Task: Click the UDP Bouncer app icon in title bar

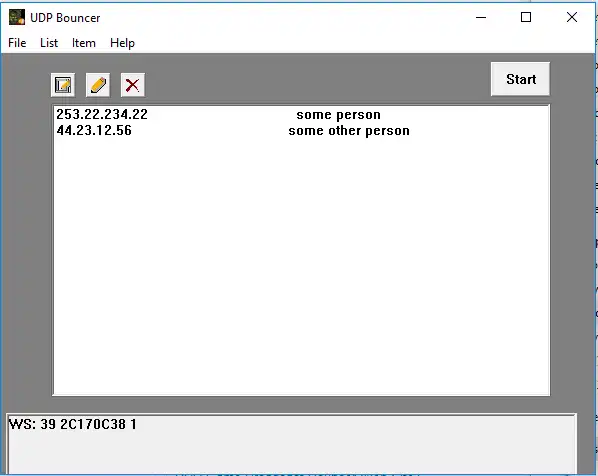Action: click(17, 17)
